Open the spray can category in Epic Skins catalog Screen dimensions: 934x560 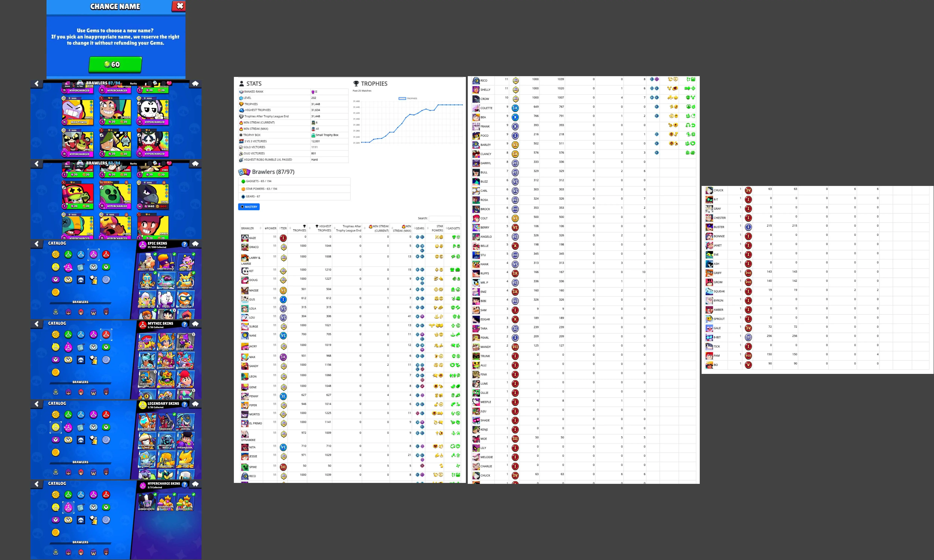[x=93, y=280]
